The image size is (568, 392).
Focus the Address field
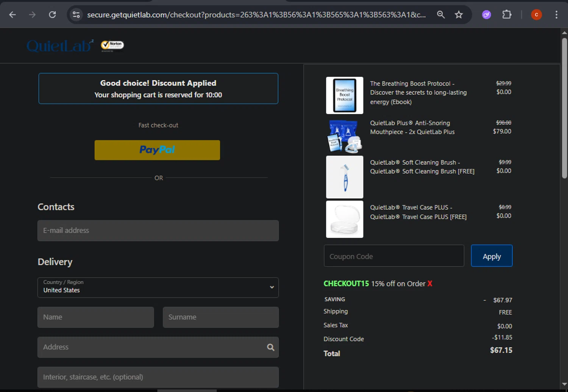[x=158, y=347]
